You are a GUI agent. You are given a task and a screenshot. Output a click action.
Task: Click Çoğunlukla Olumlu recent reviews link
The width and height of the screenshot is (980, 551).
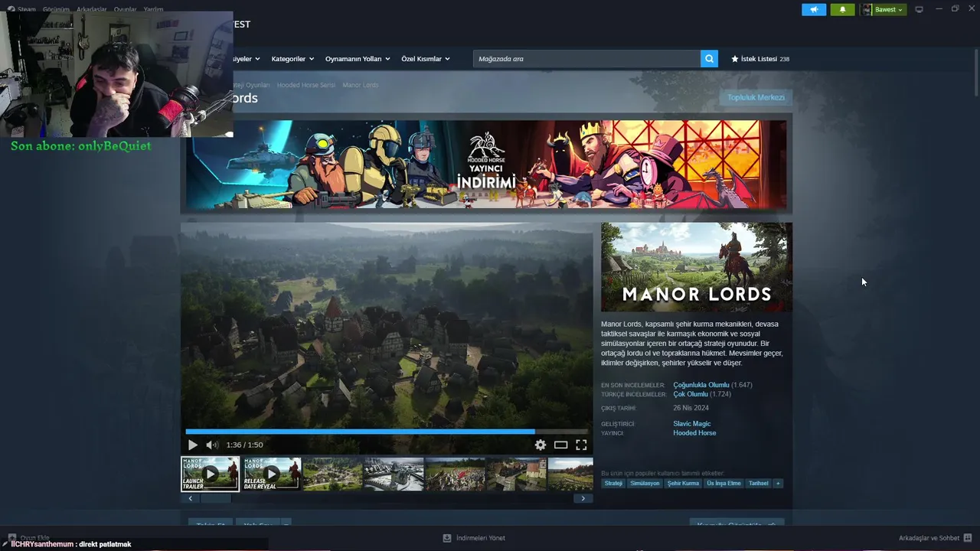701,385
